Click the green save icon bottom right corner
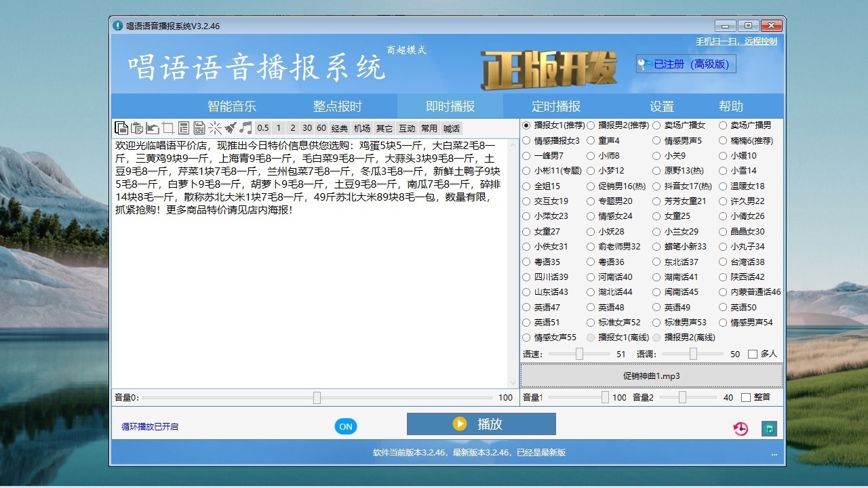This screenshot has height=488, width=868. [x=770, y=428]
